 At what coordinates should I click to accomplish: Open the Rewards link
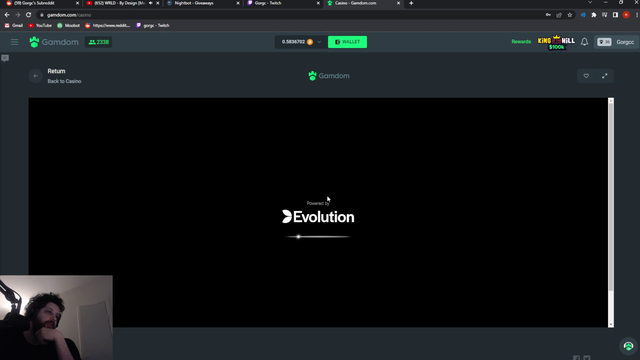pos(521,42)
